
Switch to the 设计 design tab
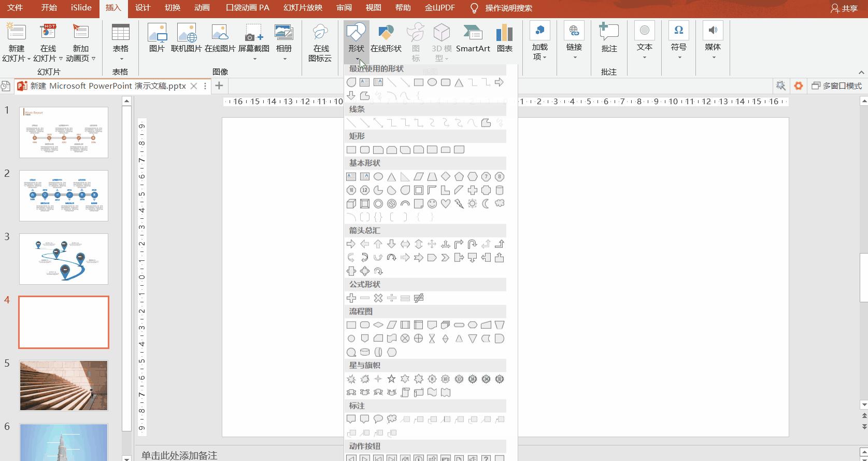tap(143, 8)
